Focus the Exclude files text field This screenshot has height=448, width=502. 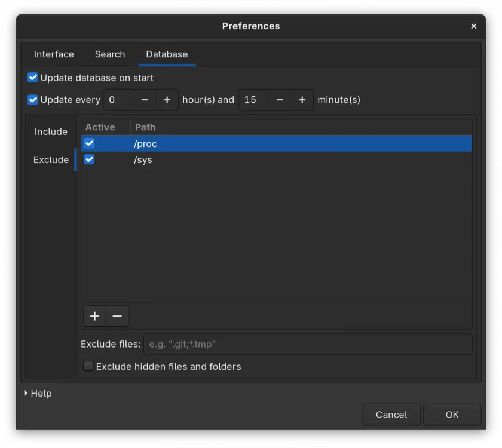tap(308, 344)
